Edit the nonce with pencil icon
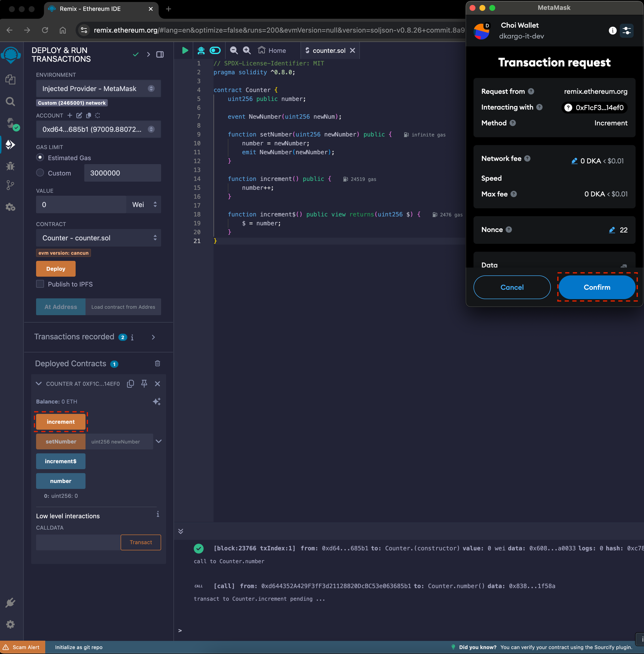The image size is (644, 654). pos(612,230)
